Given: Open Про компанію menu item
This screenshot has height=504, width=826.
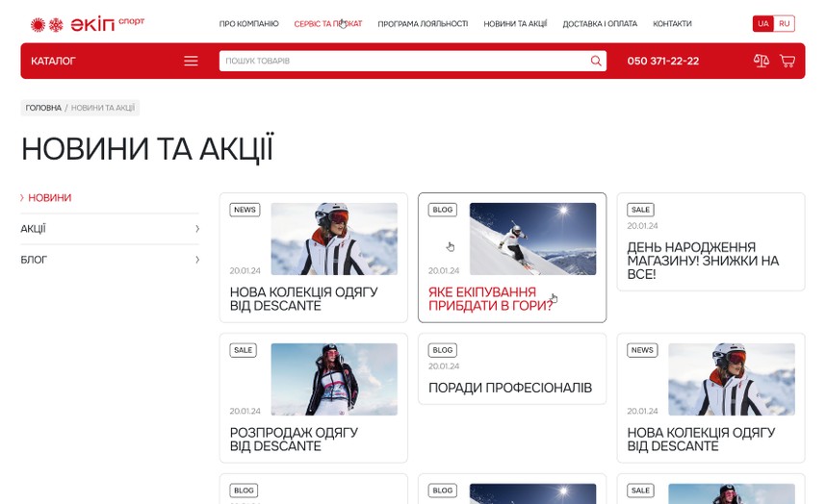Looking at the screenshot, I should (248, 24).
